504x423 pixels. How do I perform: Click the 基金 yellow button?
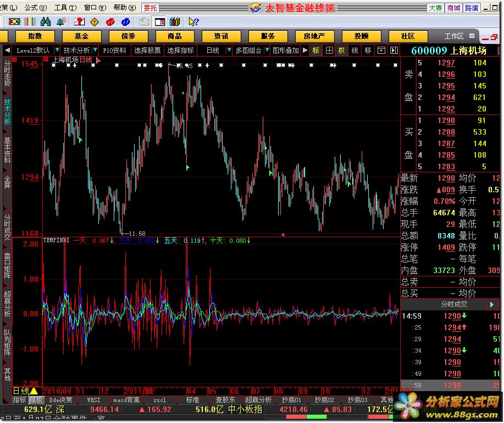(81, 36)
